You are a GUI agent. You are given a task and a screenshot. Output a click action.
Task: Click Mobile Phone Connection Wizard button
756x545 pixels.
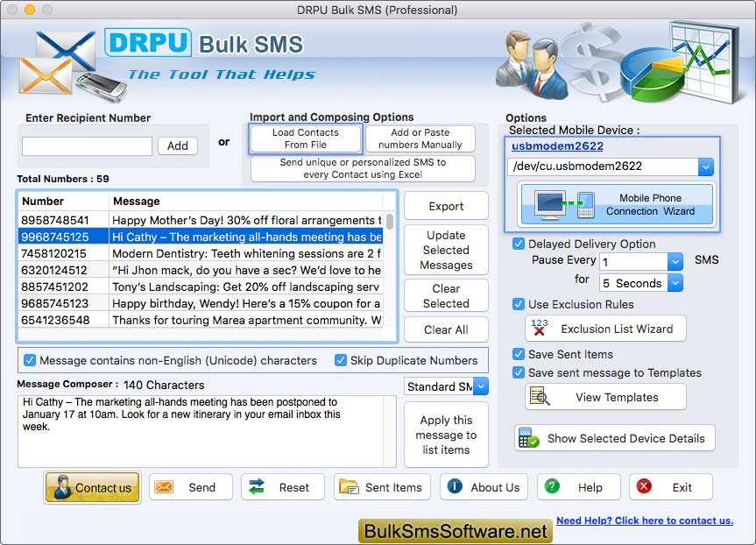tap(617, 204)
